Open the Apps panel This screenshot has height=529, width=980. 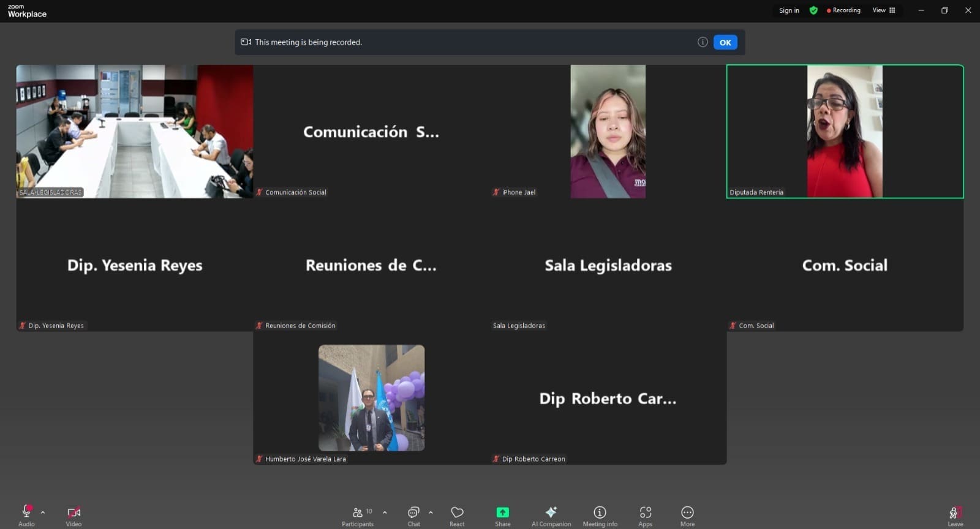click(645, 515)
